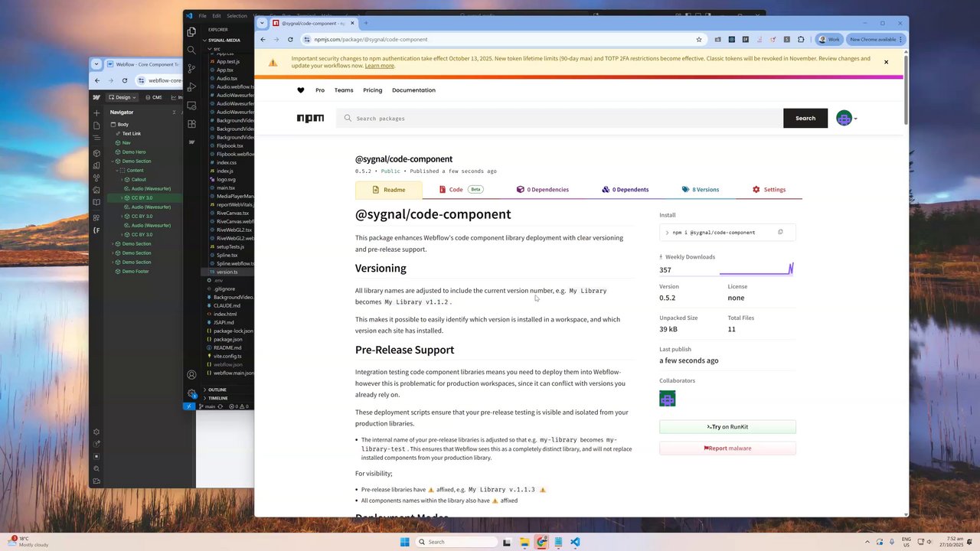This screenshot has width=980, height=551.
Task: Click the npm Search button
Action: [x=805, y=118]
